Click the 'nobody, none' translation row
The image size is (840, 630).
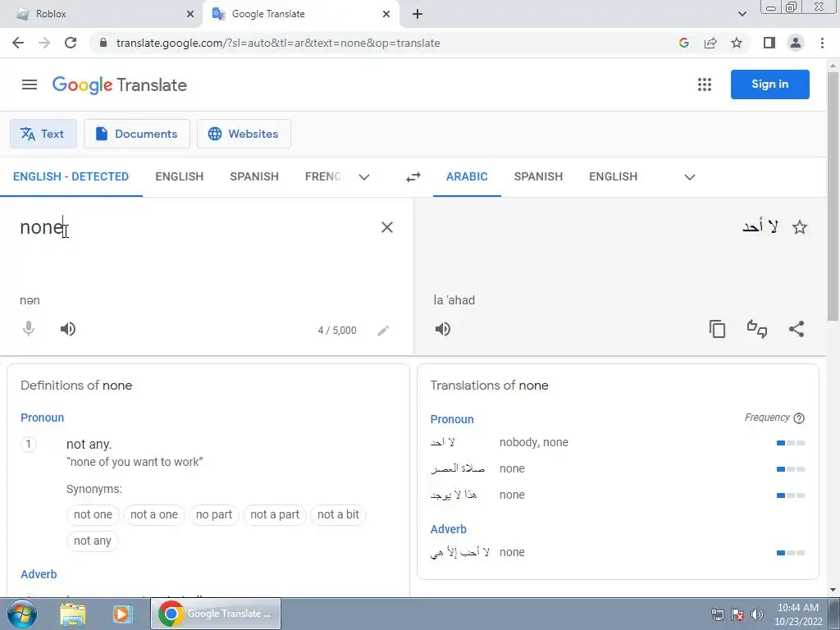[617, 442]
